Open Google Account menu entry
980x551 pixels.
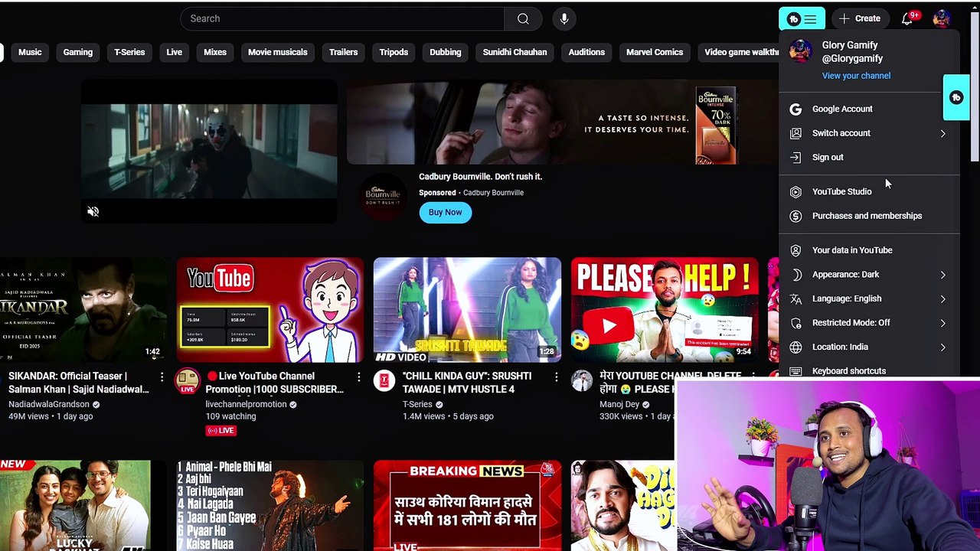point(869,109)
